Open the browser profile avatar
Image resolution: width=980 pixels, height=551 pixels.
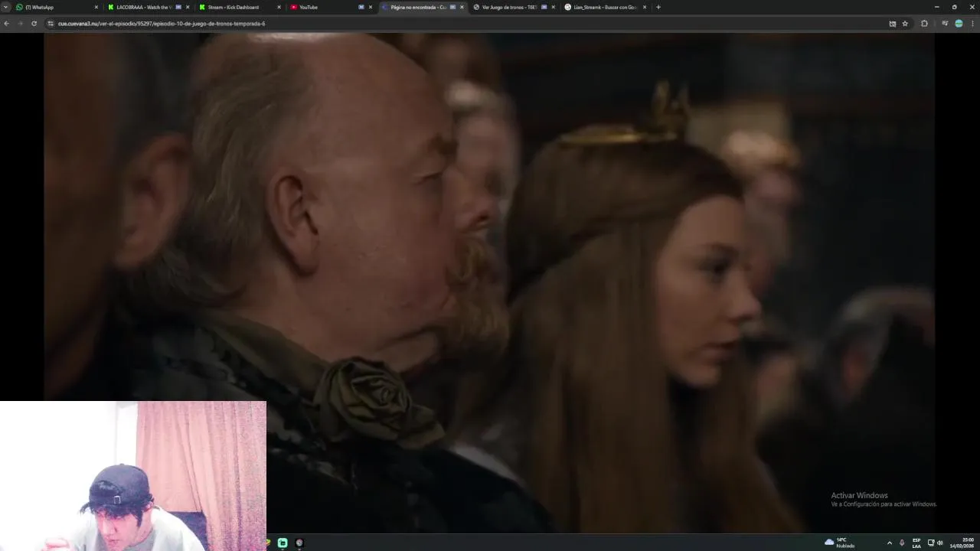tap(959, 24)
